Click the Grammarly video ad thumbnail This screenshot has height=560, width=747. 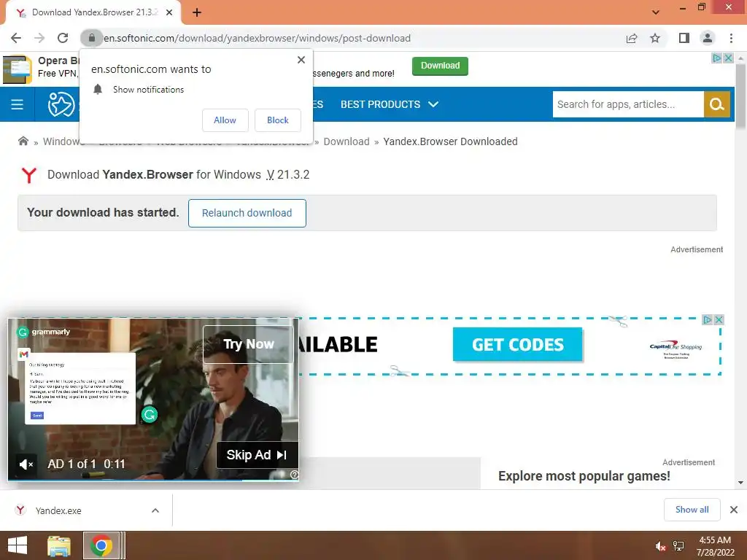[x=152, y=400]
